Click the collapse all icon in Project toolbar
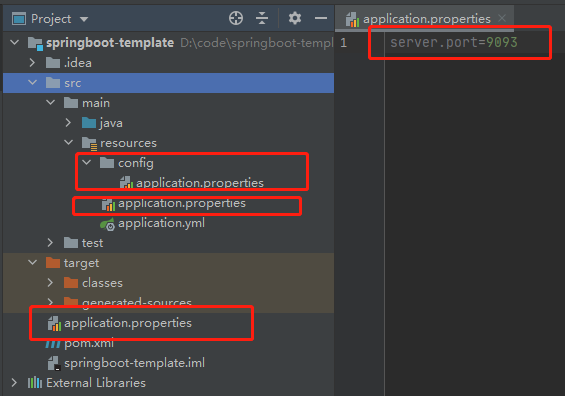 coord(262,18)
